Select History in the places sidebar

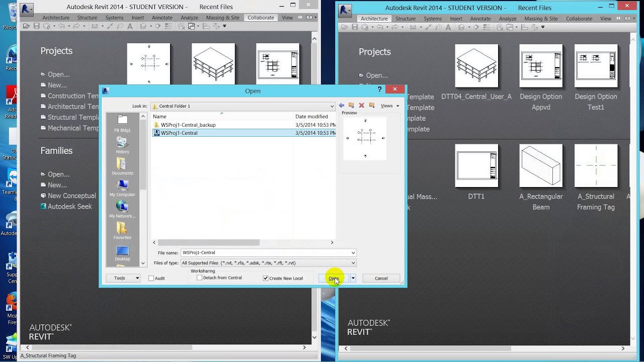click(x=122, y=145)
